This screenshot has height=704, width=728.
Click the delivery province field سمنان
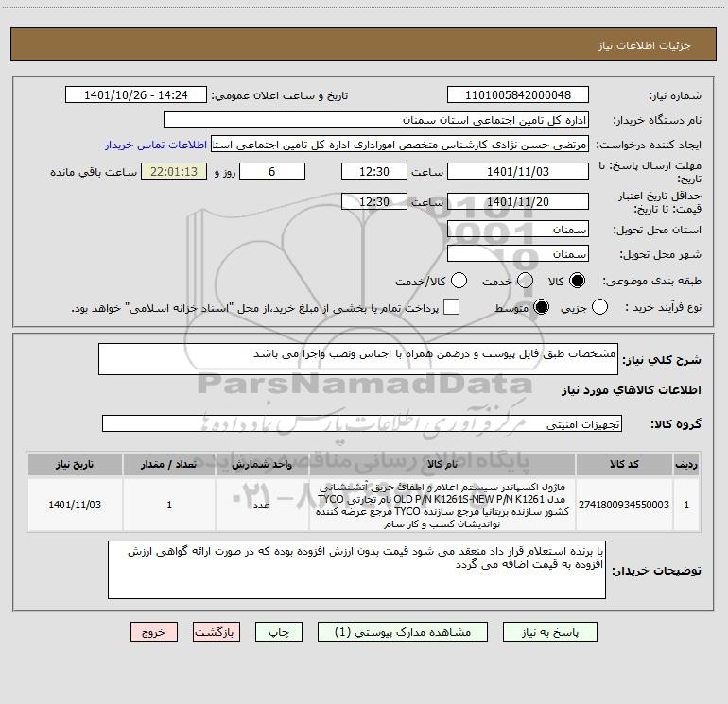518,229
